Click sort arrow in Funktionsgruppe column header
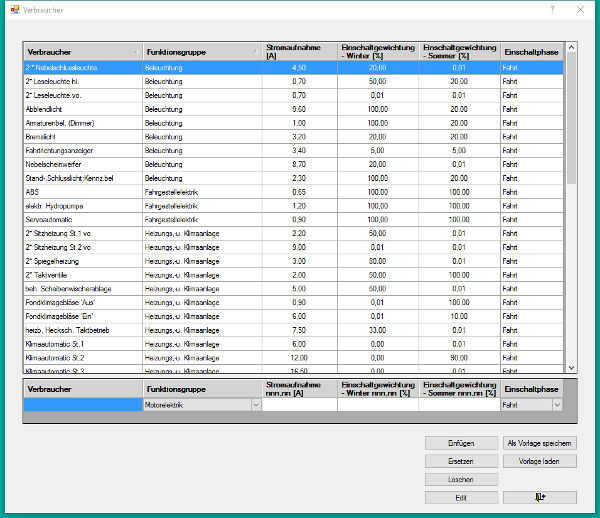600x518 pixels. tap(256, 51)
